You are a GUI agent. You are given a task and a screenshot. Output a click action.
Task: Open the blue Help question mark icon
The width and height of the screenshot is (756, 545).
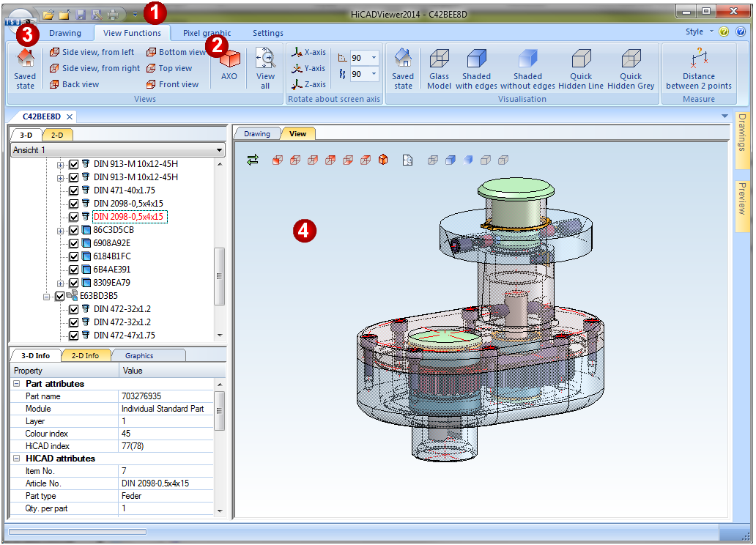(x=741, y=31)
